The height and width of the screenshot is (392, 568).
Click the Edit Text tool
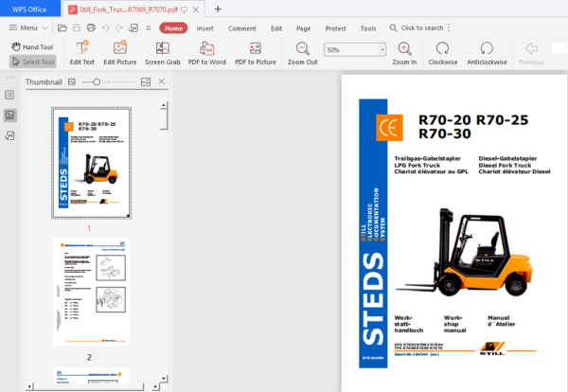82,53
